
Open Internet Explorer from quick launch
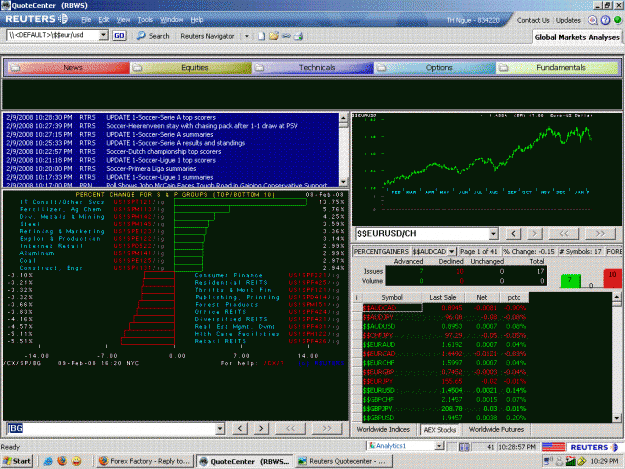[48, 461]
